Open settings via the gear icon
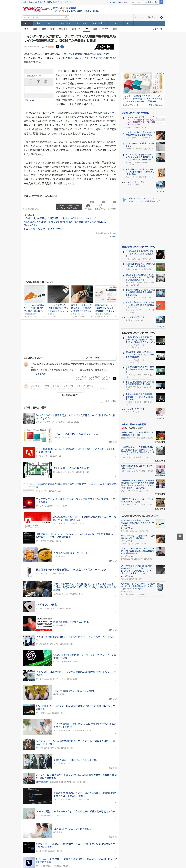The width and height of the screenshot is (186, 868). point(161,18)
